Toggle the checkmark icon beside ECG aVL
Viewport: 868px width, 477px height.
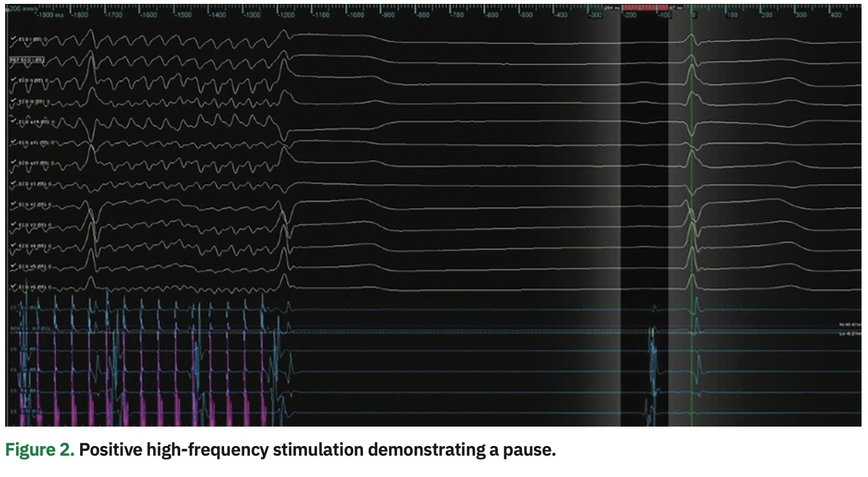(13, 142)
